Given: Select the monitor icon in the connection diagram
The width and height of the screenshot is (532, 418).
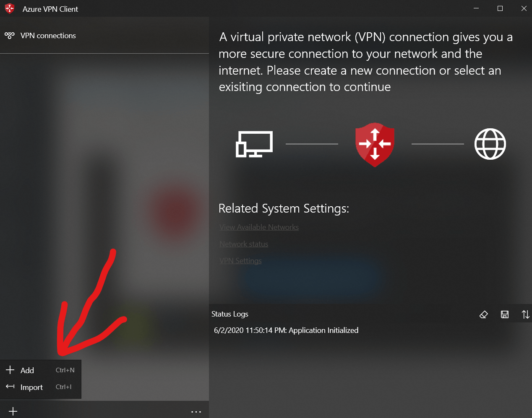Looking at the screenshot, I should click(254, 144).
